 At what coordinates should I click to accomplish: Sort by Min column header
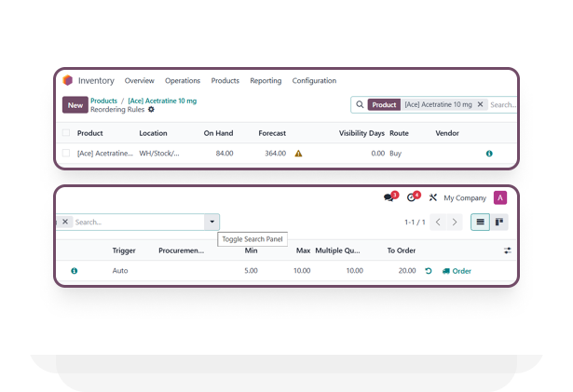251,250
